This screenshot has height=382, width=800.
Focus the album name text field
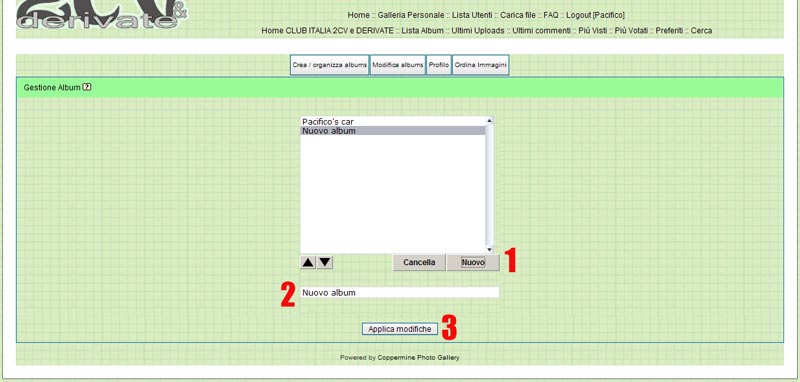click(399, 292)
